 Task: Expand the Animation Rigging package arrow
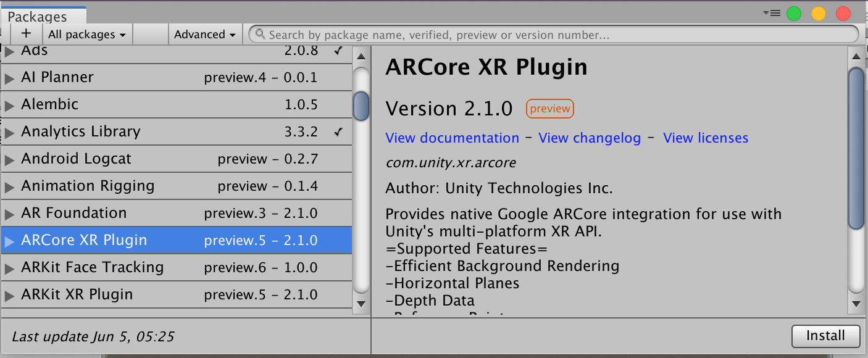coord(9,187)
